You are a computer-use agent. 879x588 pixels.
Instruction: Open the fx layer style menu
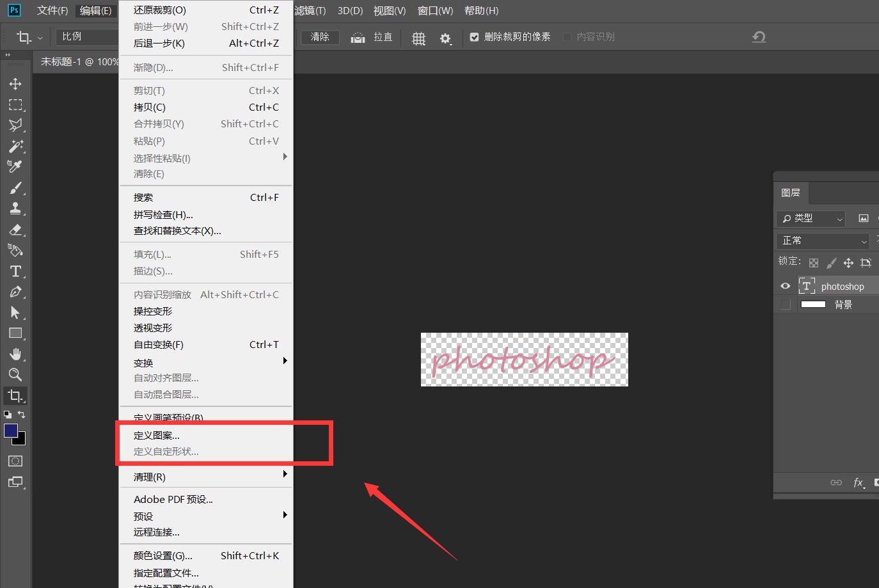pyautogui.click(x=859, y=482)
